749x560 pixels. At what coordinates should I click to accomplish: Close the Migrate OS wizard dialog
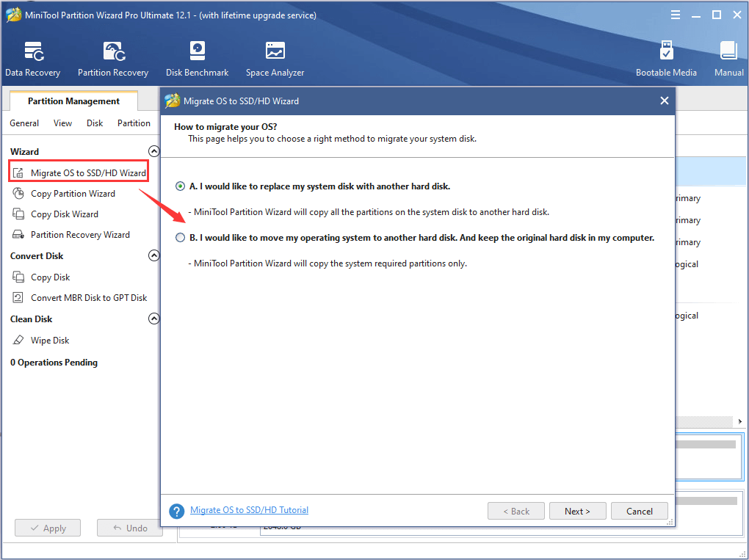664,101
